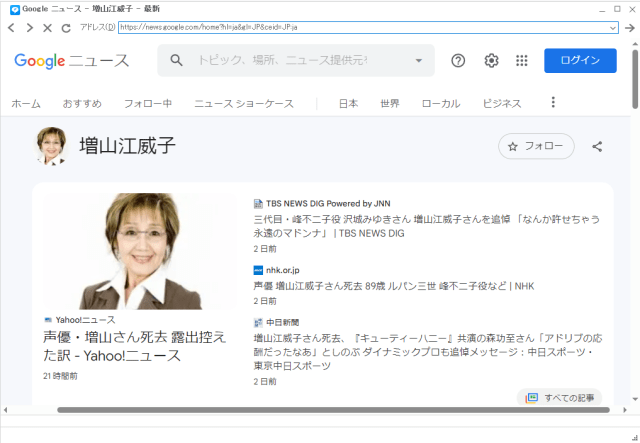The height and width of the screenshot is (443, 640).
Task: Open the address bar history dropdown
Action: tap(613, 28)
